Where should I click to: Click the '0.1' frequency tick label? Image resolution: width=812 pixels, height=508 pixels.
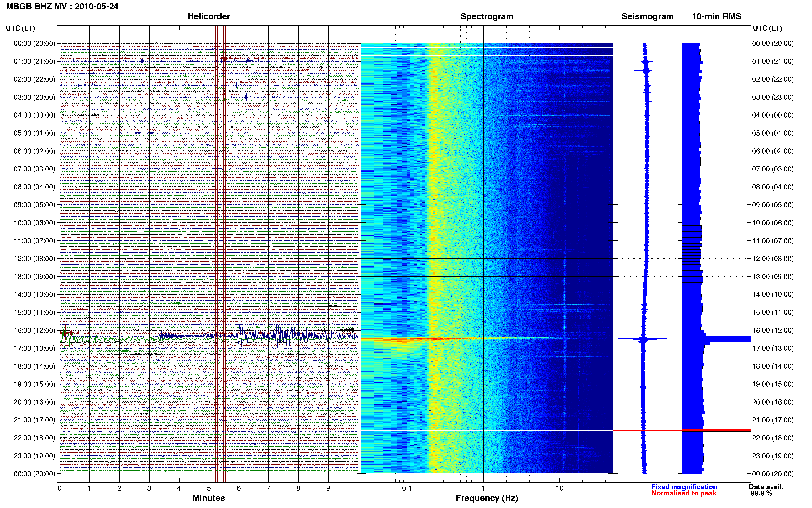407,488
